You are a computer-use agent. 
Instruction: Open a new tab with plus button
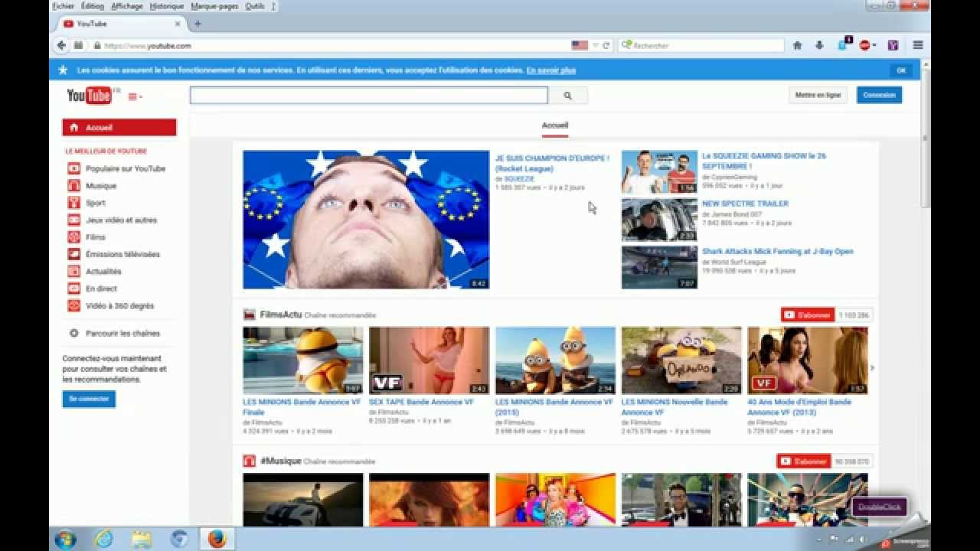tap(198, 24)
